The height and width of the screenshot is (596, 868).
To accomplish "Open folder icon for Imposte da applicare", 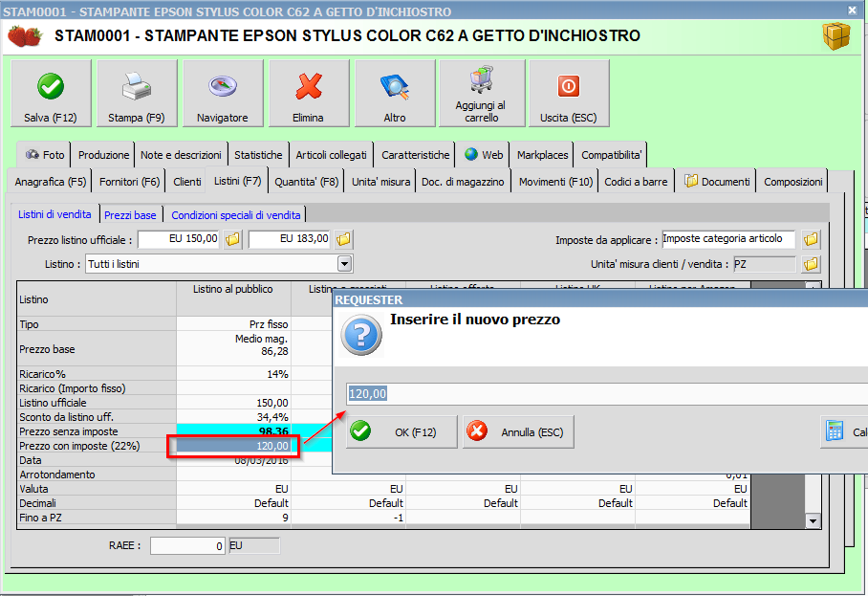I will [x=811, y=239].
